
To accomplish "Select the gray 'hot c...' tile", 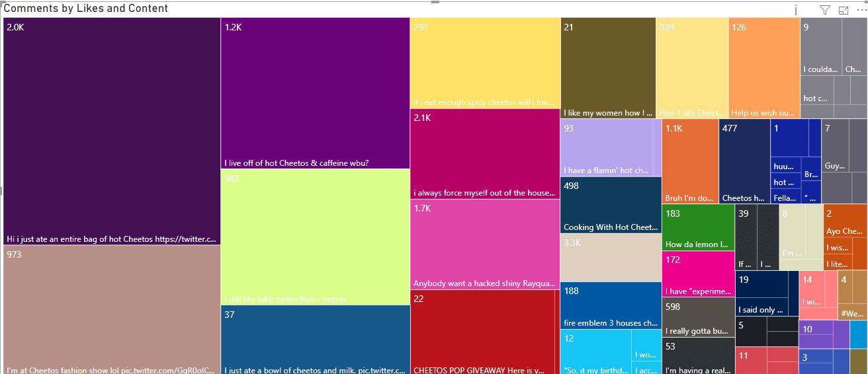I will tap(817, 90).
